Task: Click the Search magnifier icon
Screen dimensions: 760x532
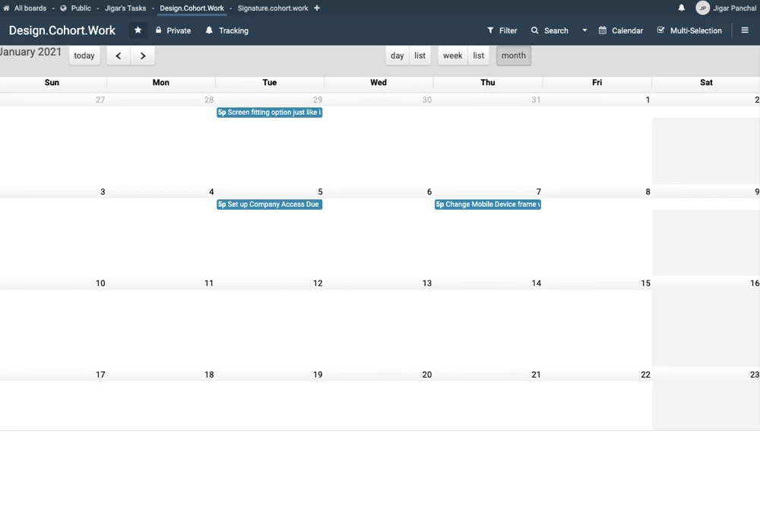Action: (x=534, y=30)
